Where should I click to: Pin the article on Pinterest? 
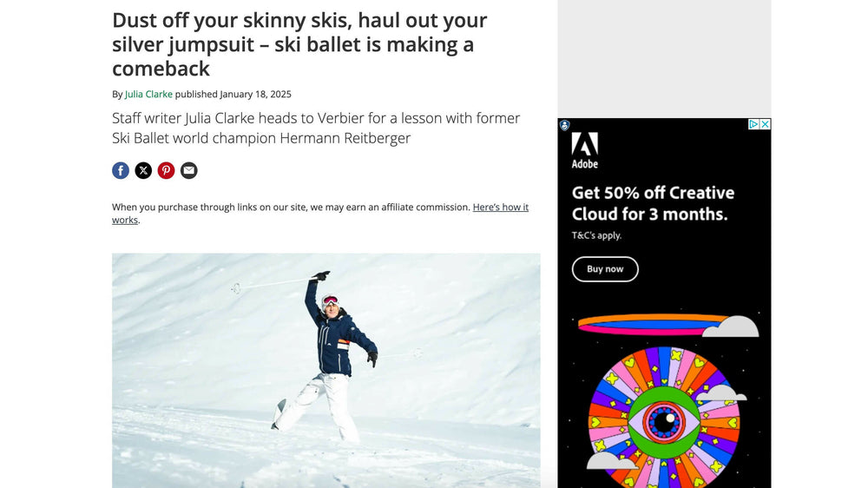166,170
